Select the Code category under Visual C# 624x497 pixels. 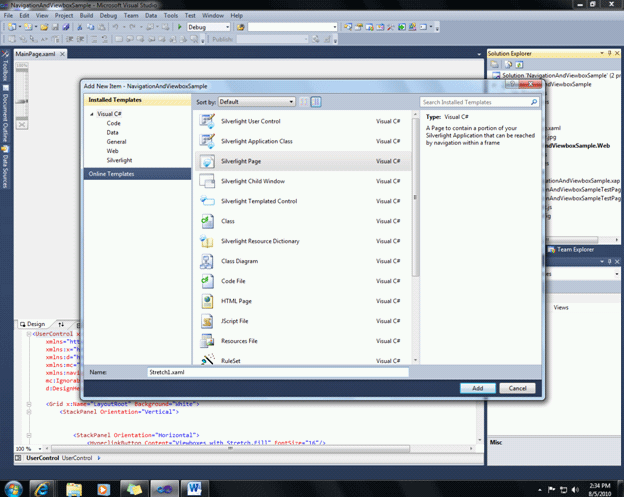[113, 123]
